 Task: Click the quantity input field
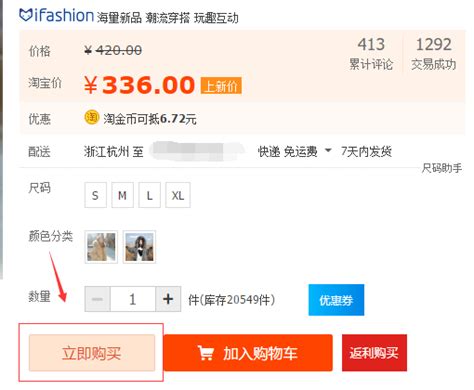click(133, 299)
